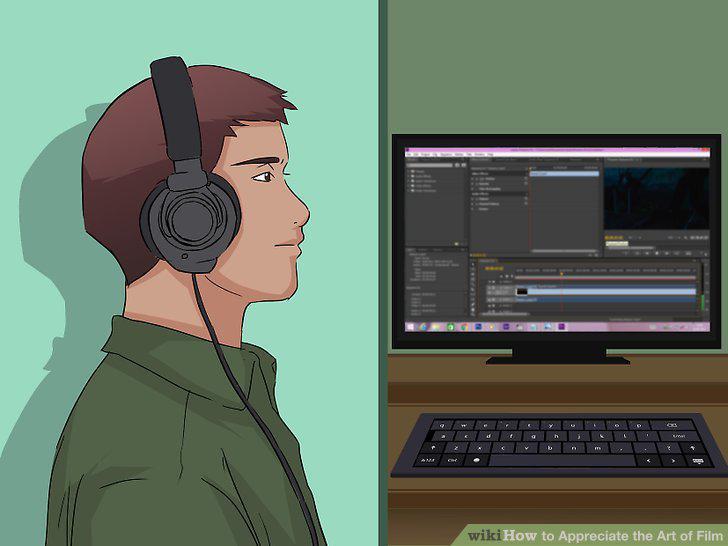Image resolution: width=728 pixels, height=546 pixels.
Task: Click the Program monitor video preview
Action: [x=656, y=199]
